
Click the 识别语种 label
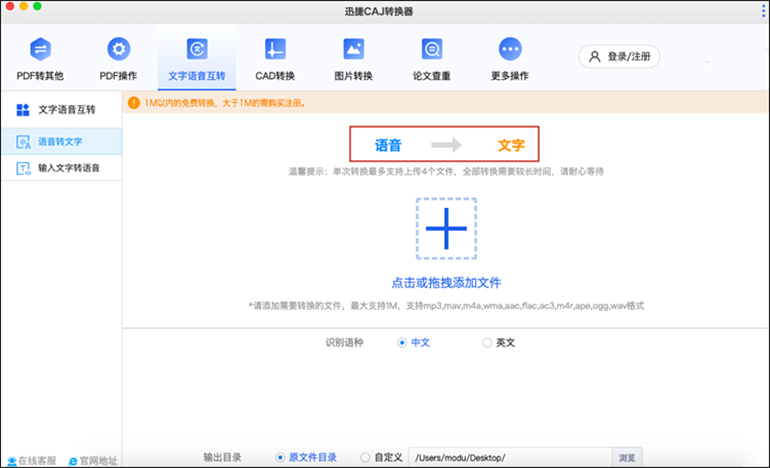pyautogui.click(x=344, y=342)
